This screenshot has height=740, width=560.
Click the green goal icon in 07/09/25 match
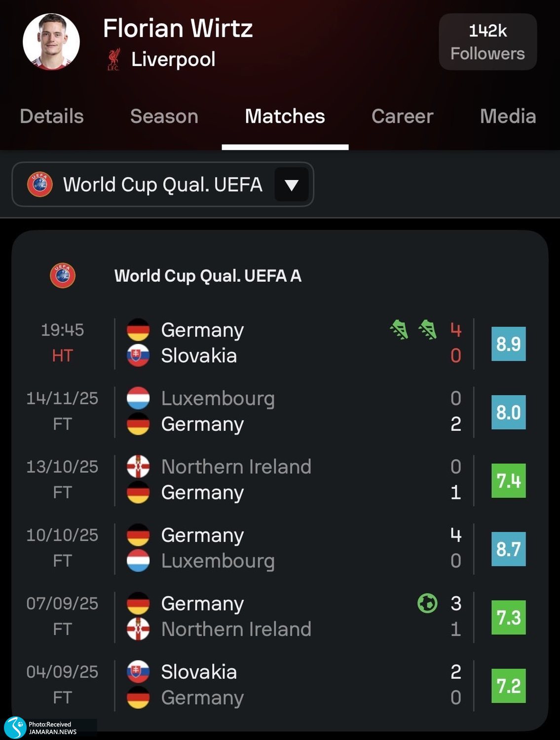[427, 603]
